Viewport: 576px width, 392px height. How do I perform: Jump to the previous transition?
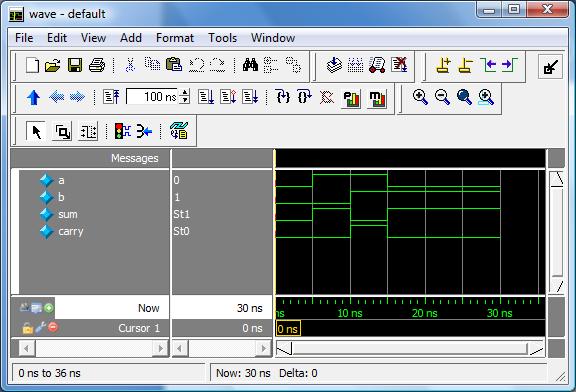click(489, 65)
